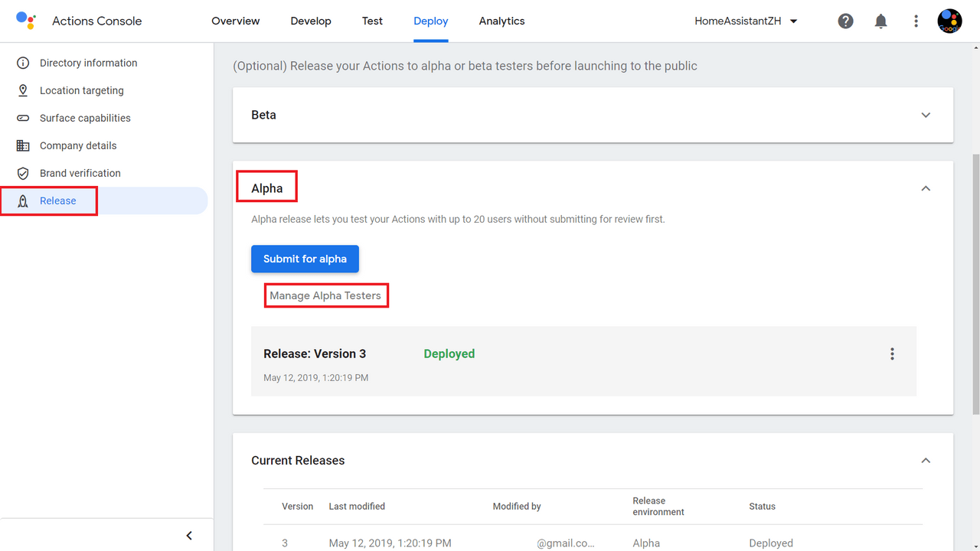Click the Actions Console title

click(x=97, y=21)
